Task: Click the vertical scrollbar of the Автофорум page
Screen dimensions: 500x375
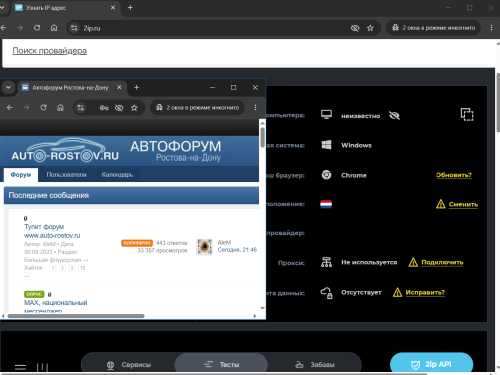Action: point(262,137)
